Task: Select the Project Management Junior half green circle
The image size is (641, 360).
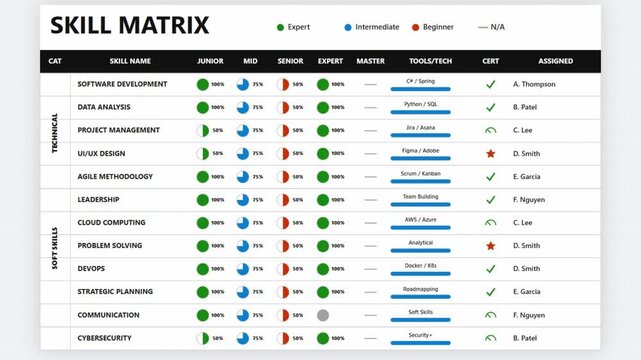Action: tap(203, 131)
